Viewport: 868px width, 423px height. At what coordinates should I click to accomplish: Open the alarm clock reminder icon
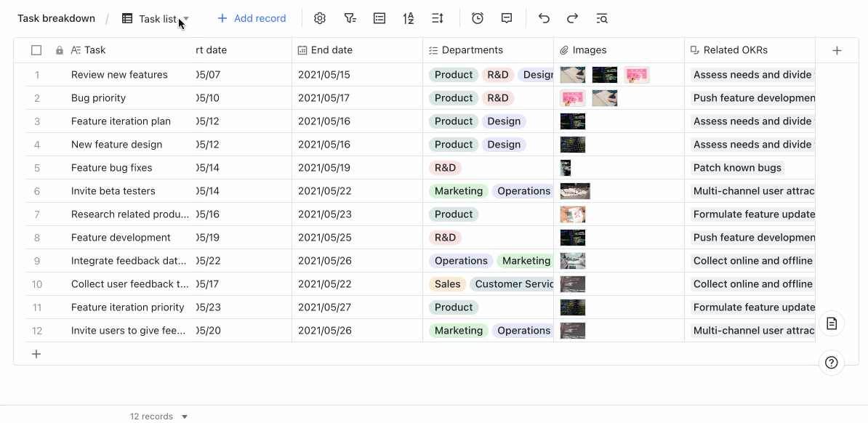click(x=478, y=18)
